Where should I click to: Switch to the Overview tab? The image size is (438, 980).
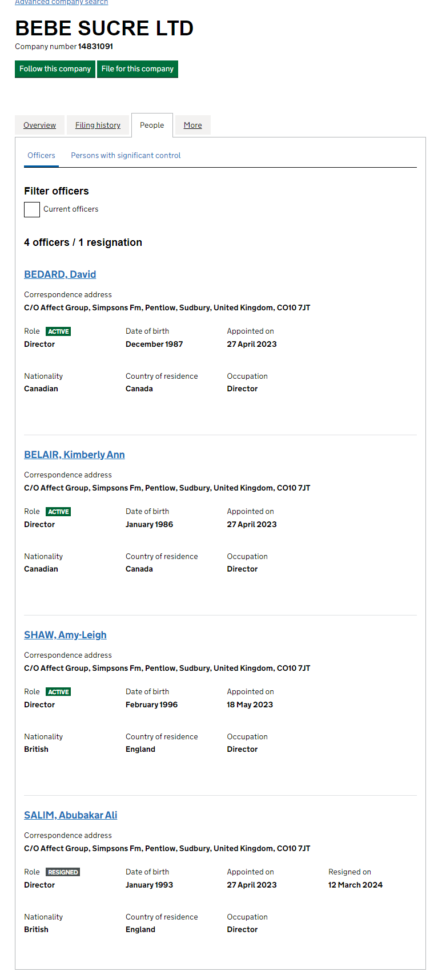tap(39, 125)
